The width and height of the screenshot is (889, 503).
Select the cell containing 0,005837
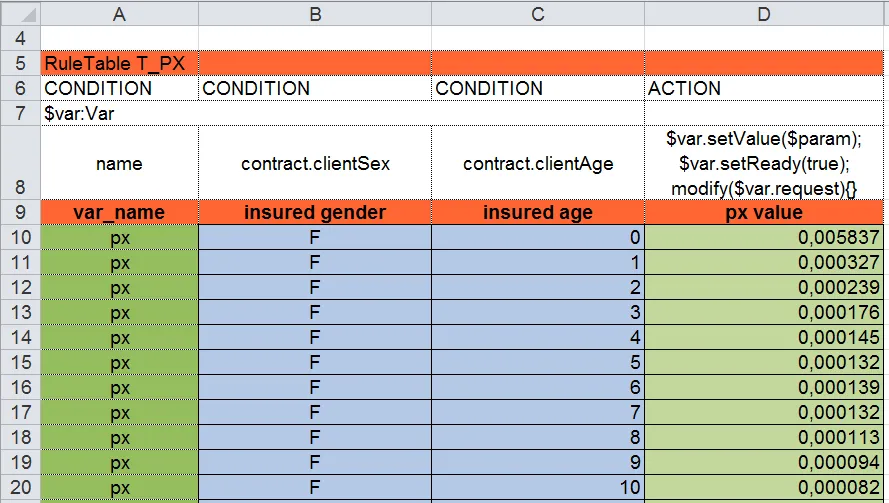point(765,238)
